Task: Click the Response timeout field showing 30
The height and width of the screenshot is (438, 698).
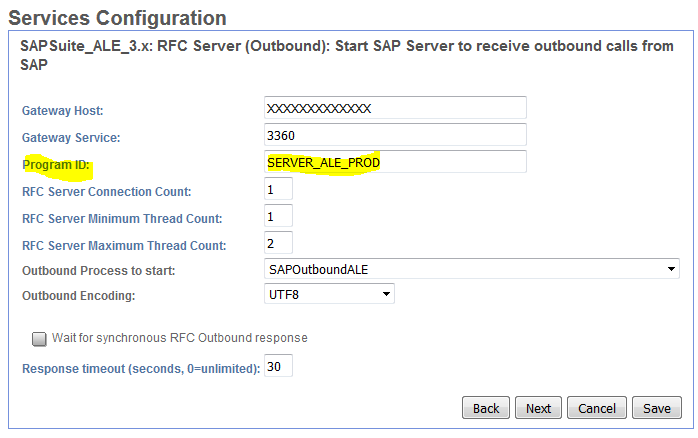Action: [278, 366]
